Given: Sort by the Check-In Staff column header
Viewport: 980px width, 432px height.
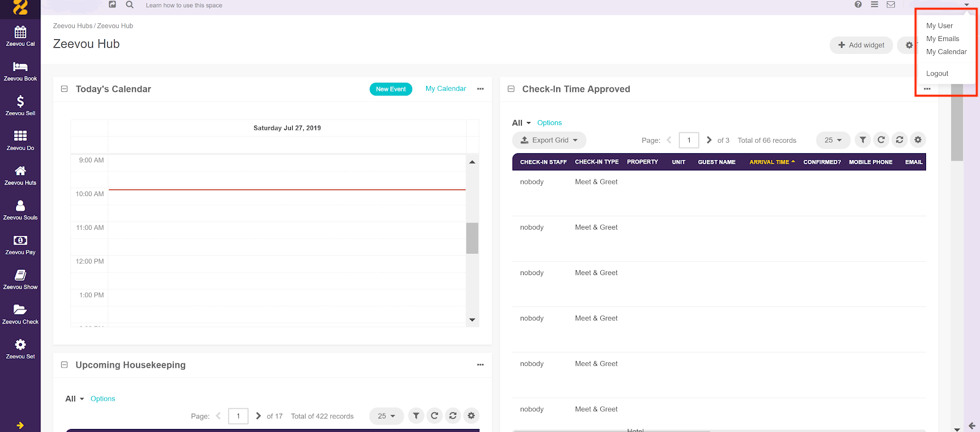Looking at the screenshot, I should point(543,162).
